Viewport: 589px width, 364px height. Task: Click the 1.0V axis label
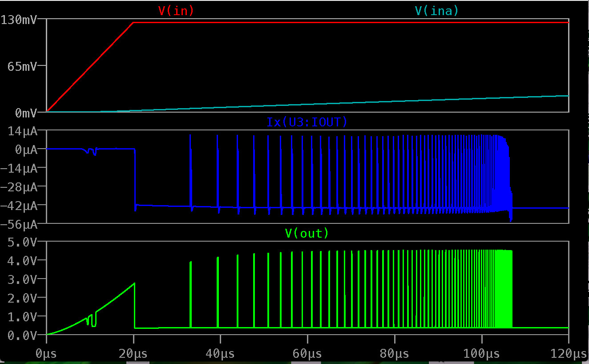tap(21, 317)
